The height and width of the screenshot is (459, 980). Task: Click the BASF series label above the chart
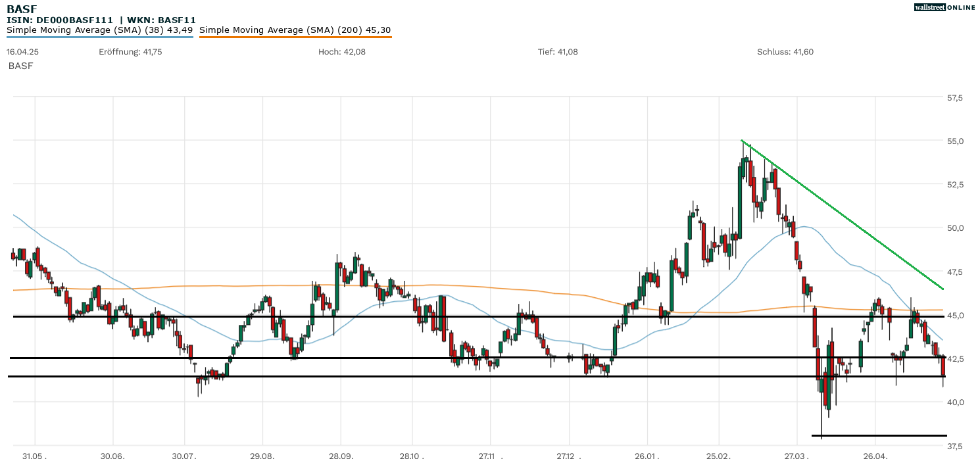[x=21, y=66]
